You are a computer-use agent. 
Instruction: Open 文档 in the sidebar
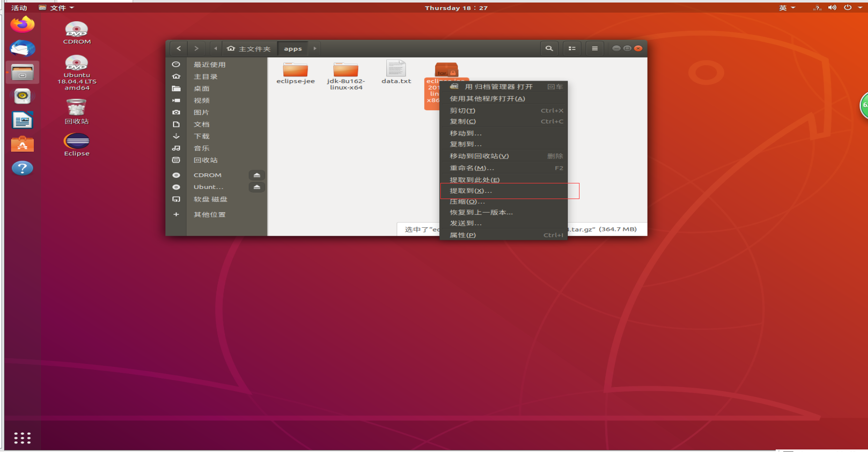(217, 124)
